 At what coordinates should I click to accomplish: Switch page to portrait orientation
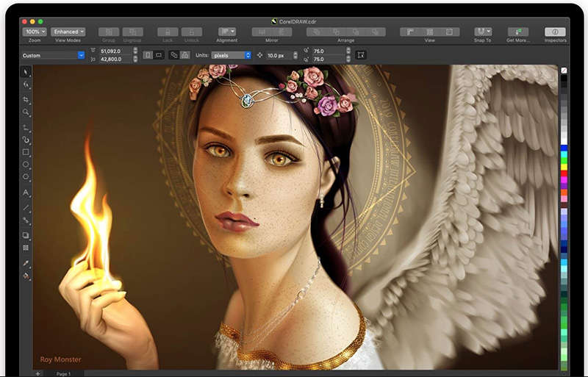point(148,55)
